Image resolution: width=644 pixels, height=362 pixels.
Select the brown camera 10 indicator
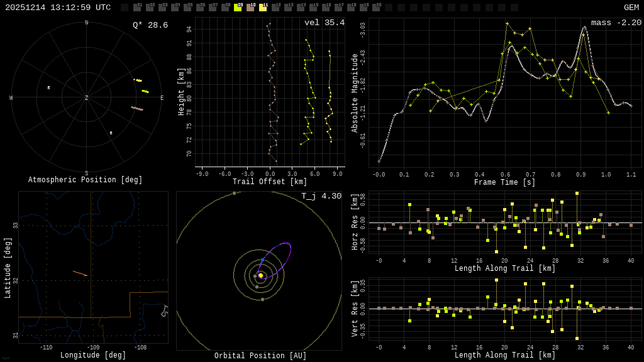pyautogui.click(x=250, y=8)
